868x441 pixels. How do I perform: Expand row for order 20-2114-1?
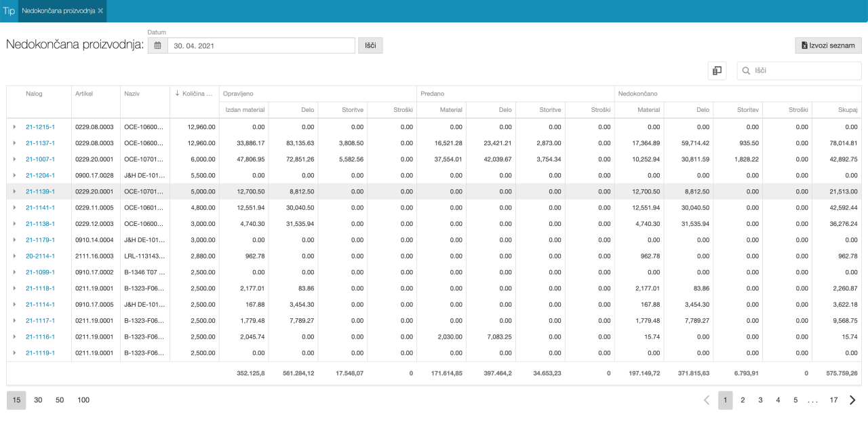tap(14, 256)
